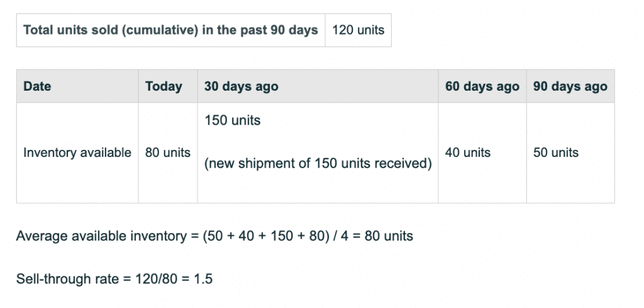This screenshot has height=308, width=644.
Task: Select the "new shipment of 150 units received" note
Action: (x=318, y=164)
